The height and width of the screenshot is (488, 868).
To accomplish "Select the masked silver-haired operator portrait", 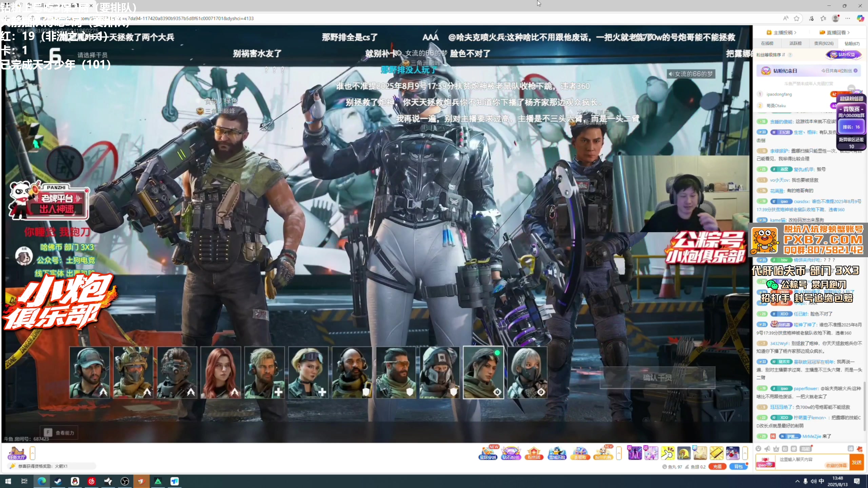I will 527,372.
